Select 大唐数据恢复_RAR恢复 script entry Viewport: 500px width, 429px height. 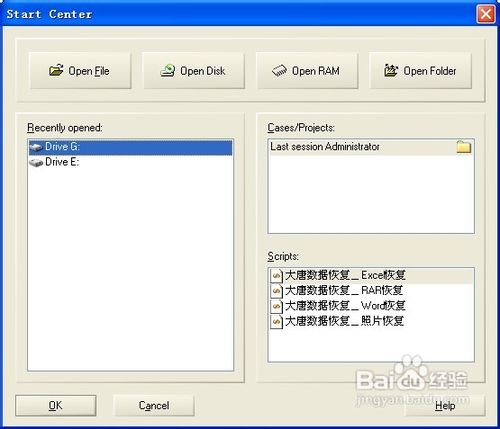(371, 291)
